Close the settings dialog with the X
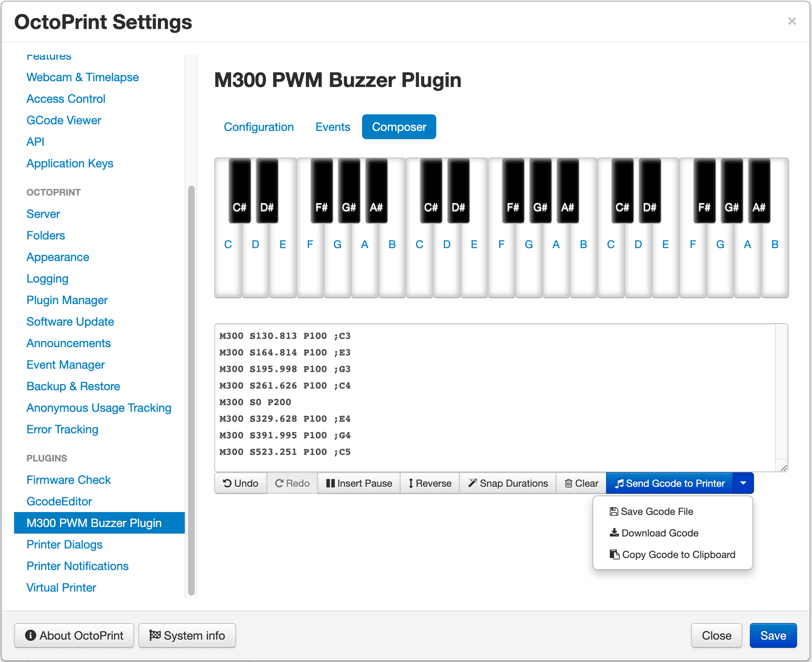812x662 pixels. [792, 21]
